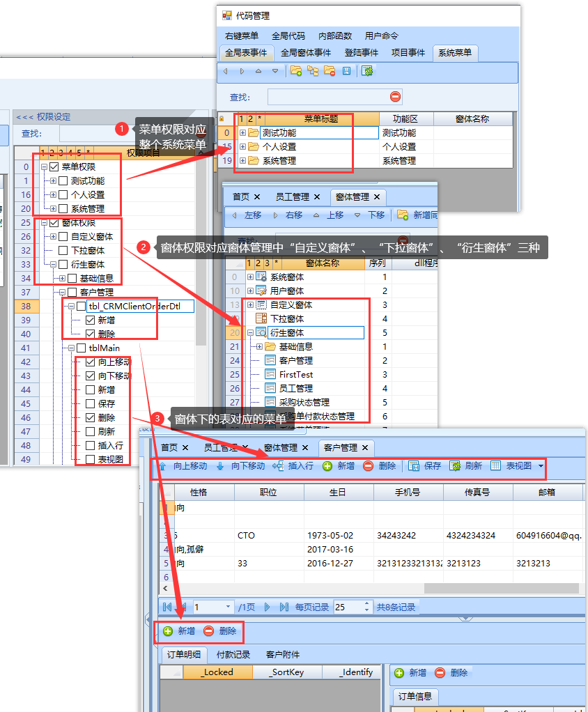Click the delete-folder icon in 代码管理 toolbar

(x=330, y=71)
